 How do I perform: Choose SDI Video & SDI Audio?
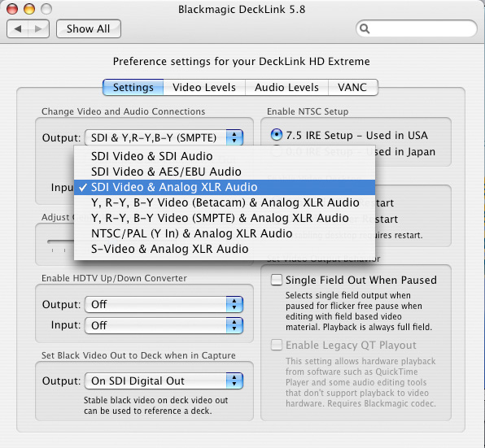tap(225, 156)
